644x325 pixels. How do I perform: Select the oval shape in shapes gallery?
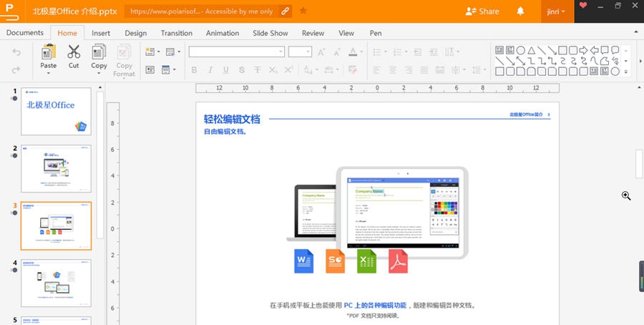[x=521, y=50]
